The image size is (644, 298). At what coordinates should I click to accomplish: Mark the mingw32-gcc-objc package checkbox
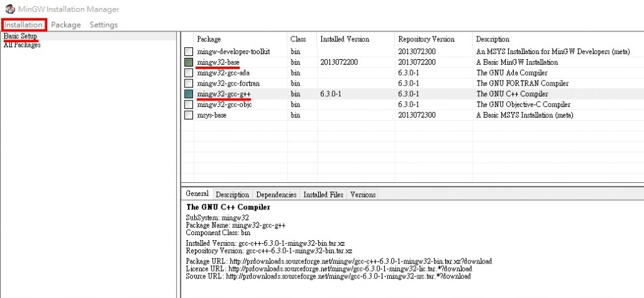coord(189,104)
